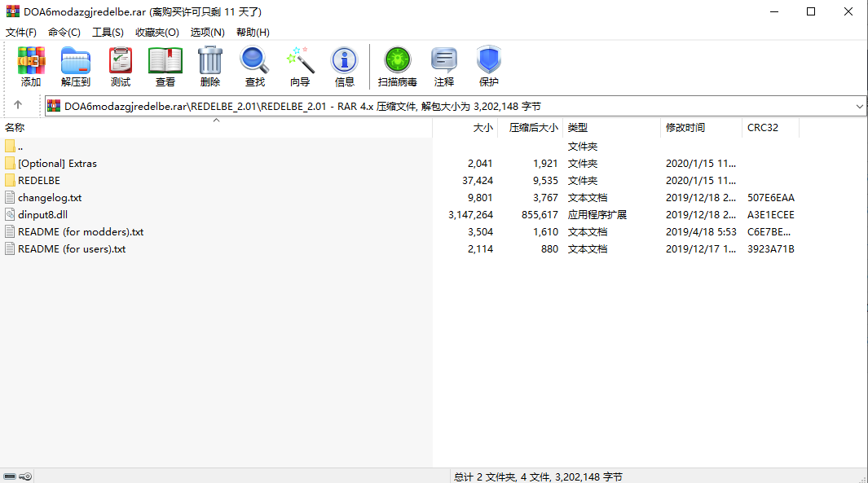Image resolution: width=868 pixels, height=483 pixels.
Task: Open the 命令(C) menu
Action: [64, 32]
